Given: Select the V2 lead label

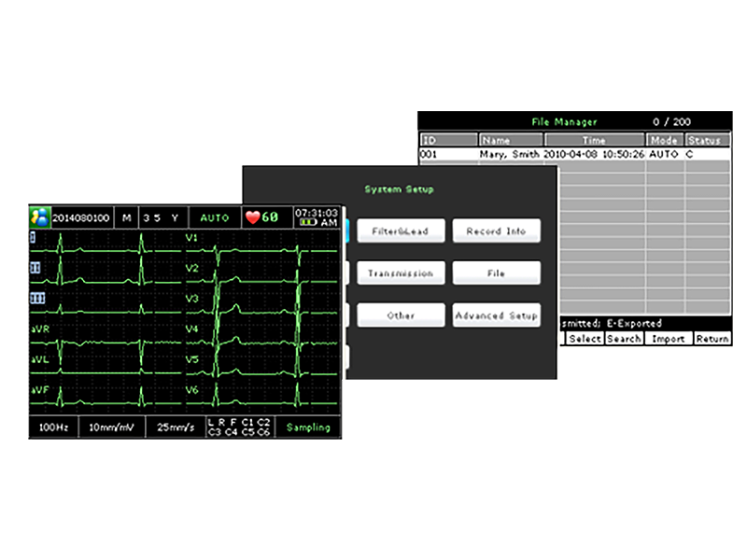Looking at the screenshot, I should coord(192,268).
